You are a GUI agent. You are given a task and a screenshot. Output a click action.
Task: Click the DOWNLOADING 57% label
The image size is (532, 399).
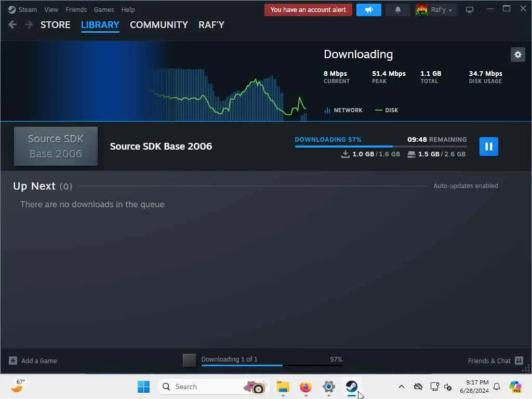pos(328,139)
